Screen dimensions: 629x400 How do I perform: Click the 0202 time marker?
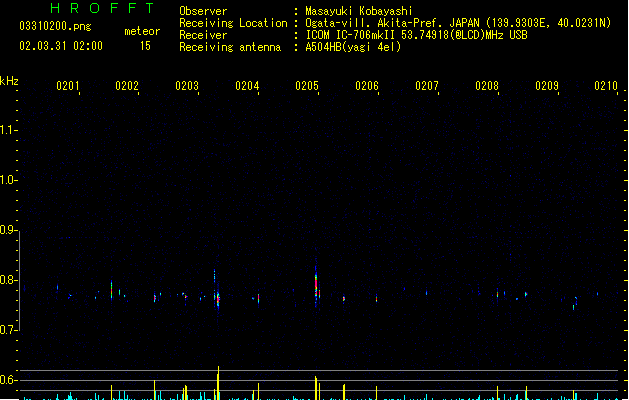point(127,86)
